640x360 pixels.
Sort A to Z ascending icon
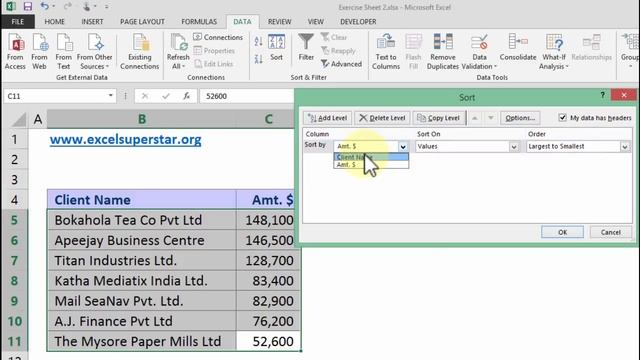(258, 41)
